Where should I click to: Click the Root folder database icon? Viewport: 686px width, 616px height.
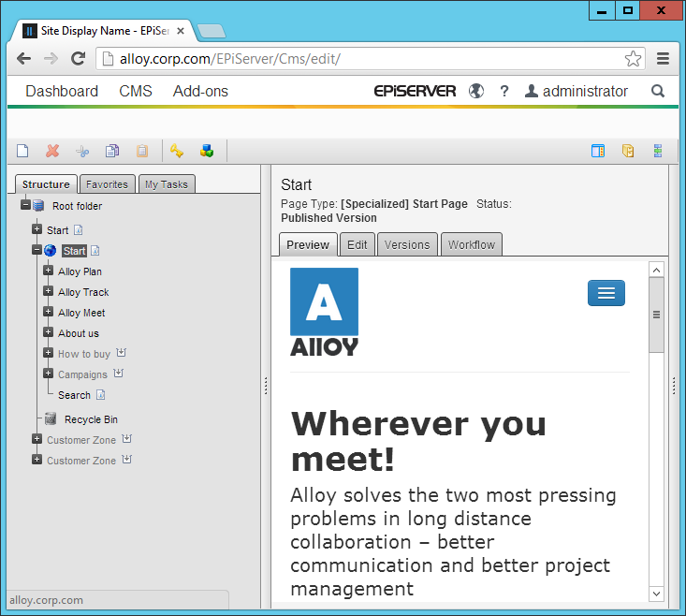click(x=38, y=206)
